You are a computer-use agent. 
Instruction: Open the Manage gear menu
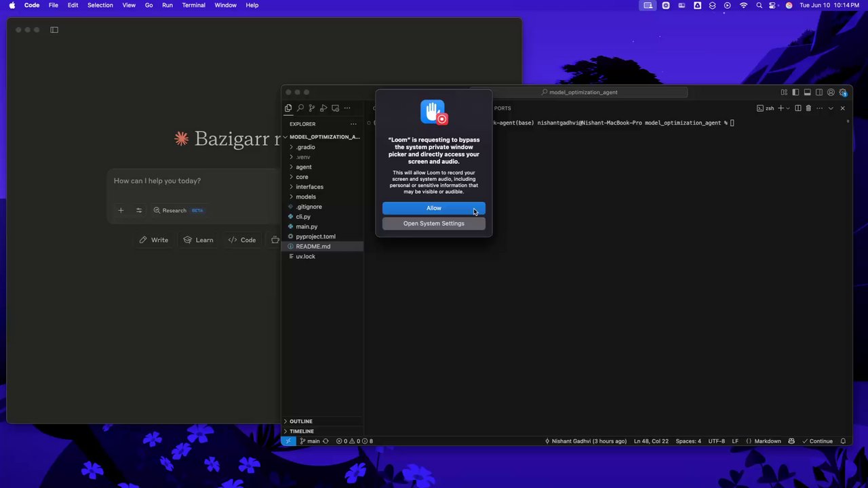point(843,92)
